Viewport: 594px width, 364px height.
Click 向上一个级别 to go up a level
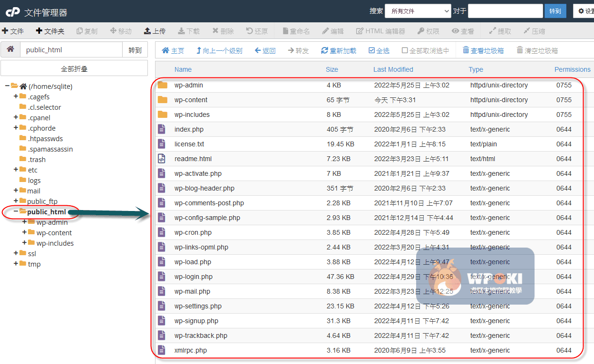[219, 50]
